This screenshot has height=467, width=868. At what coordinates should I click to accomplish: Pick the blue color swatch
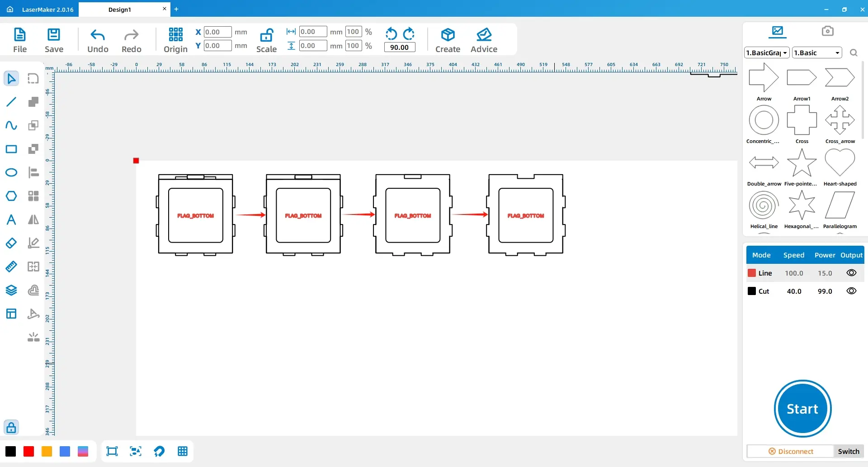click(x=65, y=451)
